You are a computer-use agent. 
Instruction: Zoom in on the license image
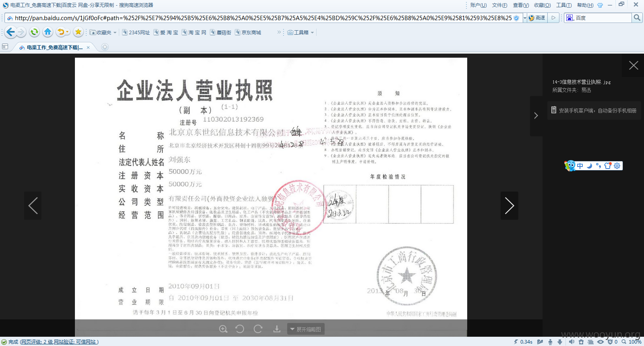(x=223, y=329)
